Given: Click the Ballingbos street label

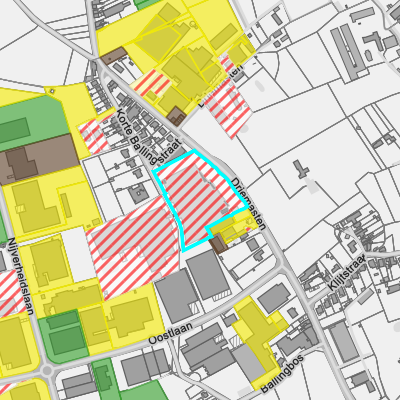Looking at the screenshot, I should 282,373.
